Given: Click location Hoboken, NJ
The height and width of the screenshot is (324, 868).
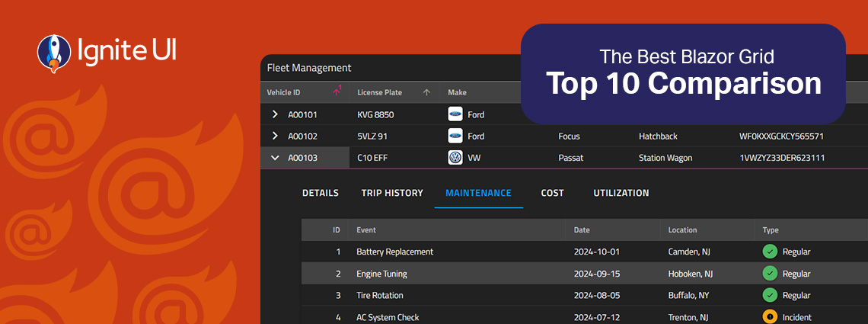Looking at the screenshot, I should 691,274.
